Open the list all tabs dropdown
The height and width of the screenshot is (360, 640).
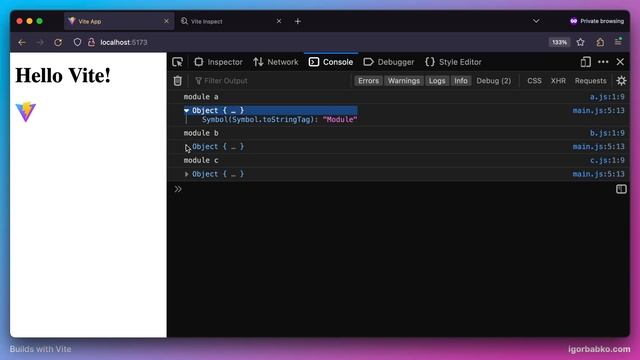click(x=536, y=21)
